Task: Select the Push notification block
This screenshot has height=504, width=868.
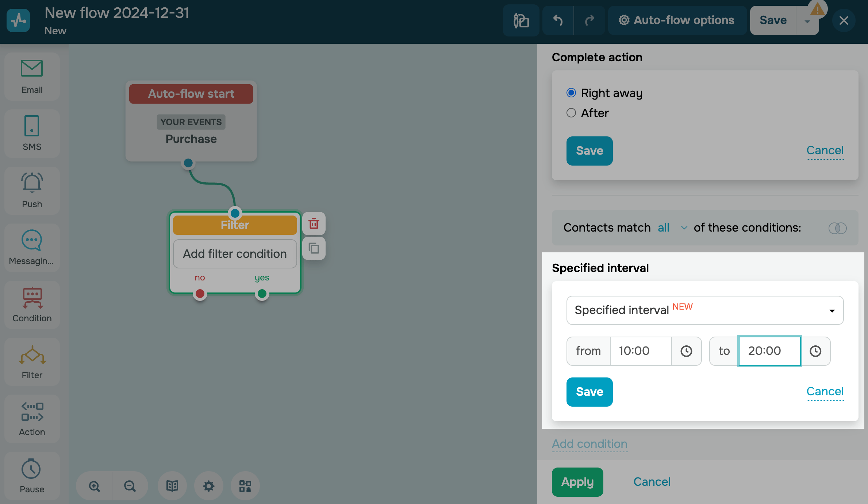Action: [x=32, y=190]
